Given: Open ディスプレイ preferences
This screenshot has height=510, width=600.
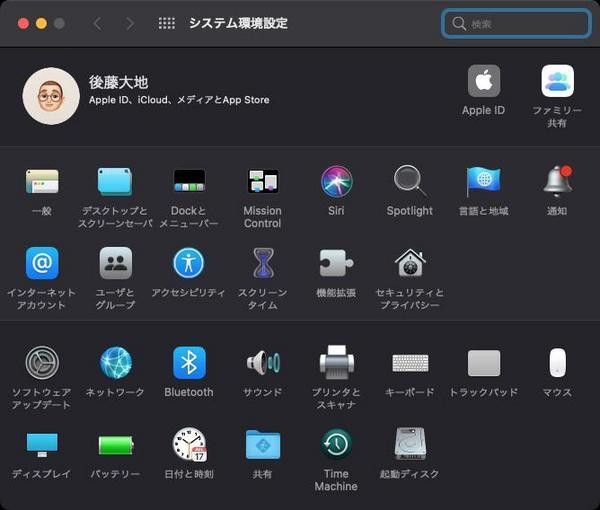Looking at the screenshot, I should coord(42,445).
